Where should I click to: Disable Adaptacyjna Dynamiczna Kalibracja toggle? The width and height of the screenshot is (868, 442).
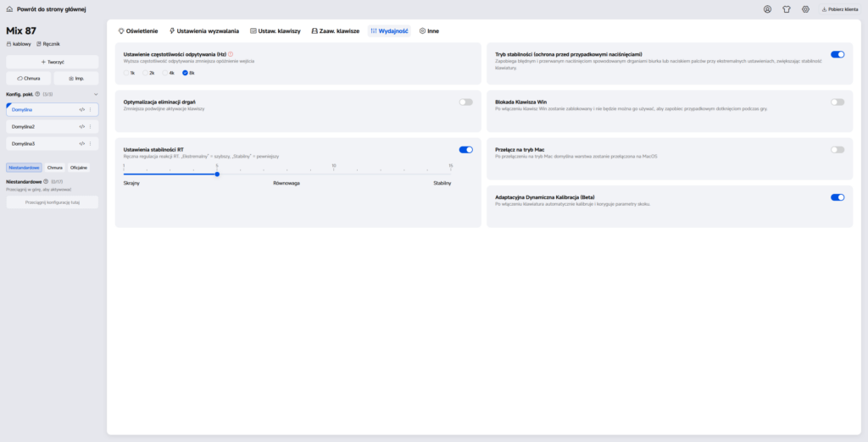837,197
